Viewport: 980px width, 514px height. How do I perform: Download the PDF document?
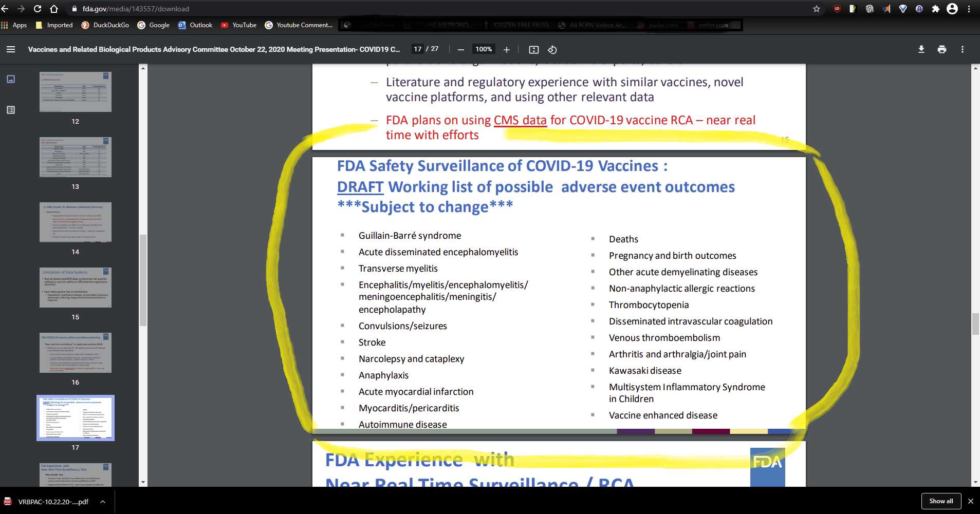(921, 49)
